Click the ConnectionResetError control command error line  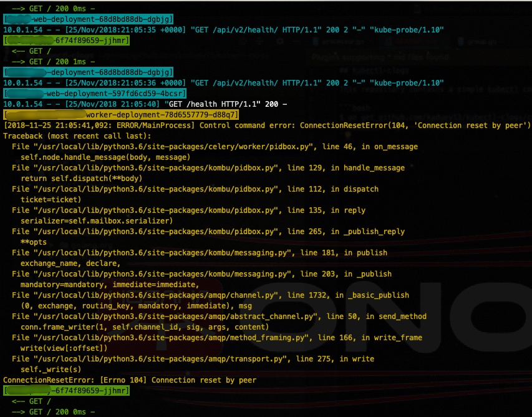[x=267, y=125]
